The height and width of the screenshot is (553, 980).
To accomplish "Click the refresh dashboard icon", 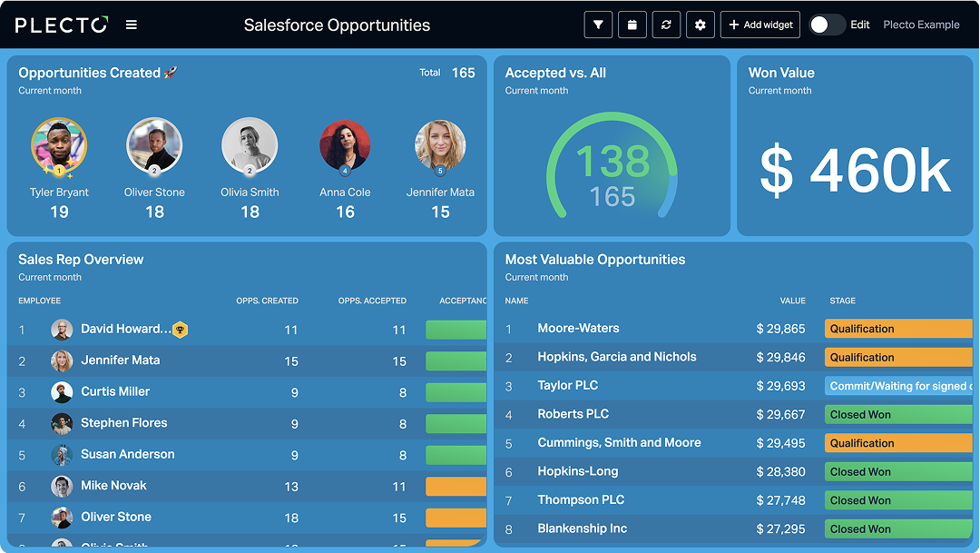I will click(x=666, y=25).
